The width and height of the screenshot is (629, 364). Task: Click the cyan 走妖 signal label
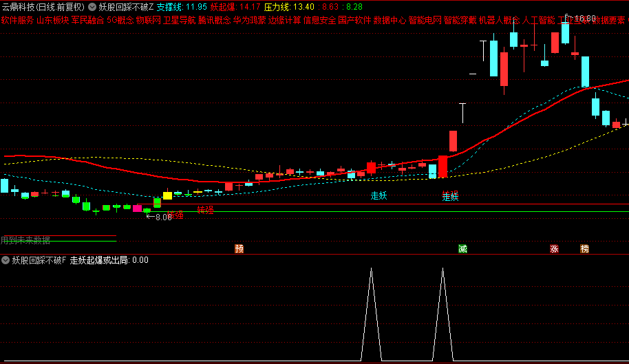tap(379, 195)
